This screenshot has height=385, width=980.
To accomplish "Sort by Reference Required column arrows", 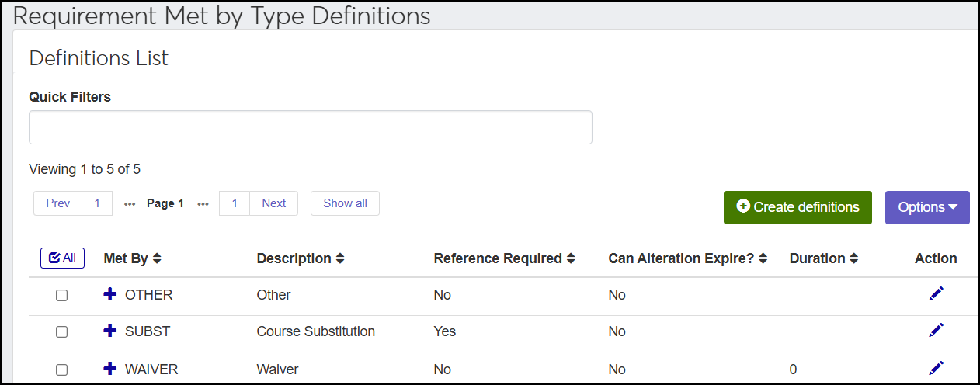I will pyautogui.click(x=571, y=258).
